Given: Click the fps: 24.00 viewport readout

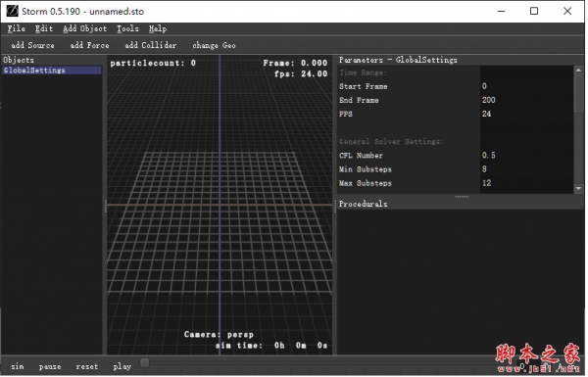Looking at the screenshot, I should 301,73.
